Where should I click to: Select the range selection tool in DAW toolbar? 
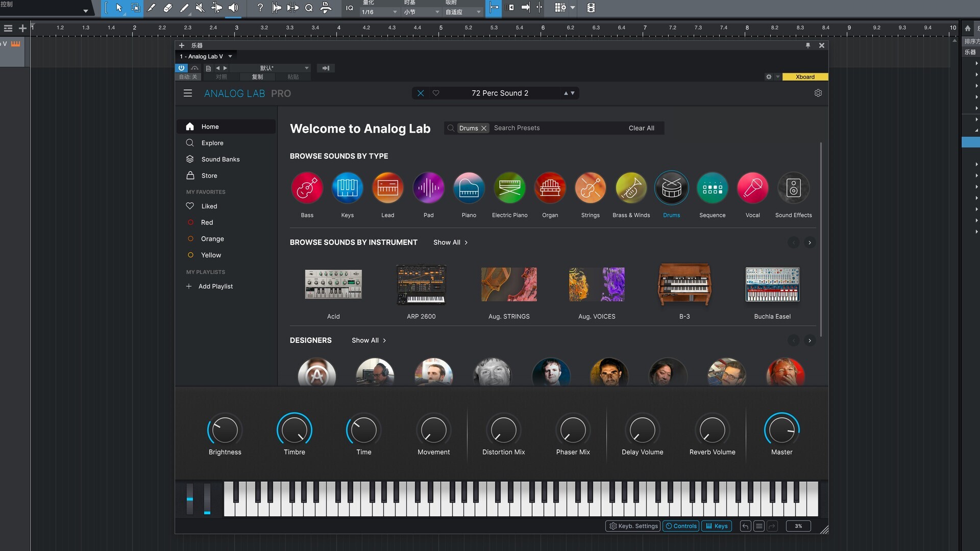coord(135,8)
